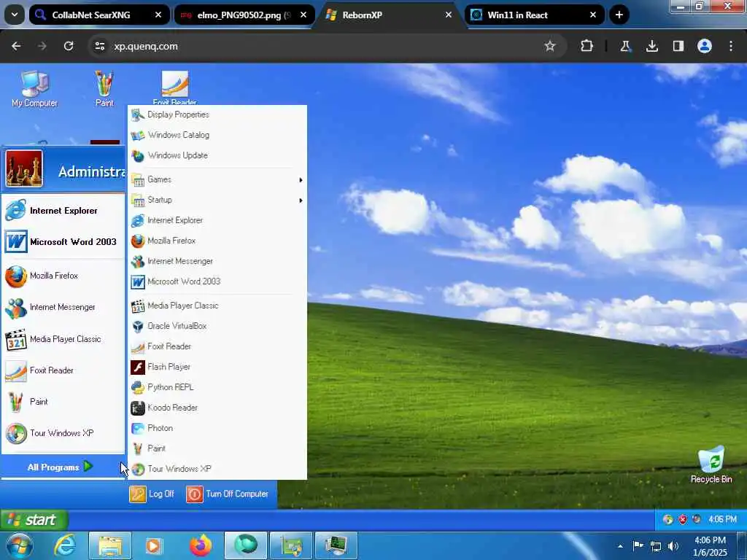Expand the Games submenu
Screen dimensions: 747x560
coord(217,179)
